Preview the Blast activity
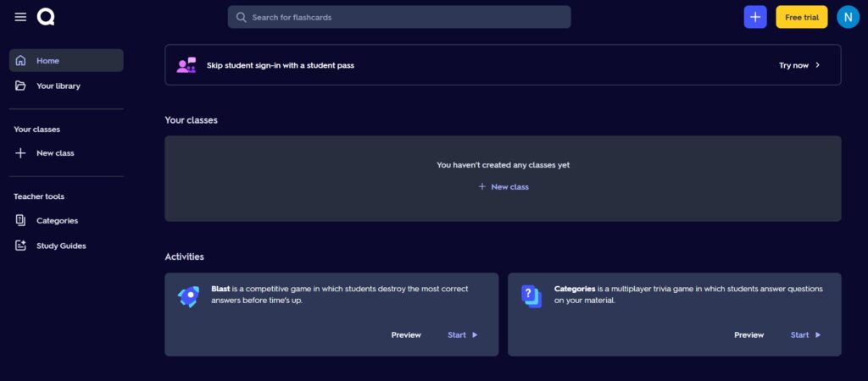The image size is (868, 381). pyautogui.click(x=406, y=335)
